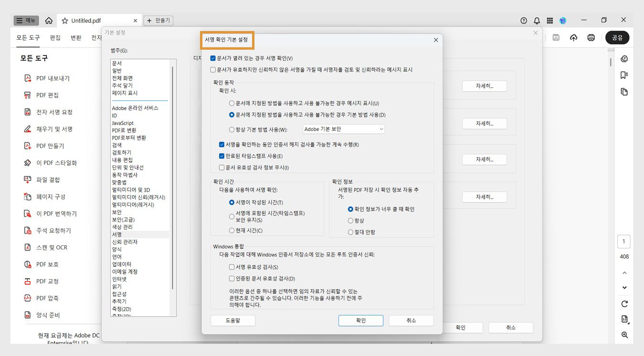Uncheck 만료된 타임스탬프 사용

coord(222,155)
